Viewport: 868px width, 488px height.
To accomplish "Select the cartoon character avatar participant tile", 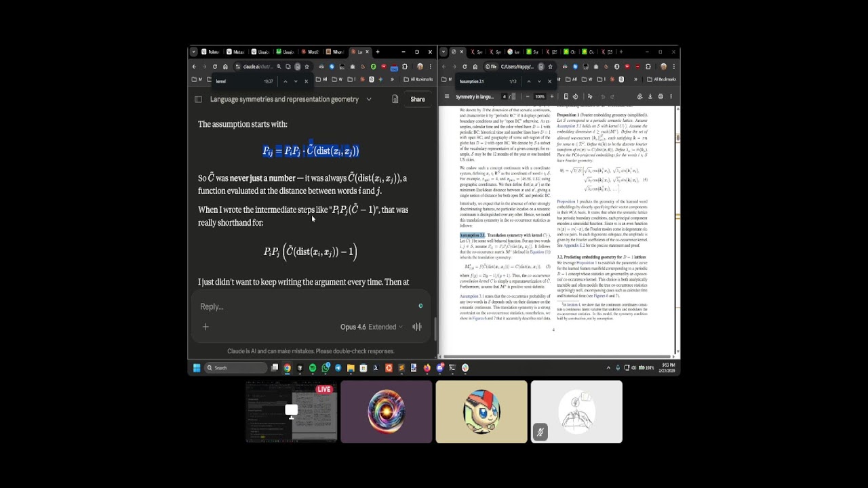I will pyautogui.click(x=481, y=412).
